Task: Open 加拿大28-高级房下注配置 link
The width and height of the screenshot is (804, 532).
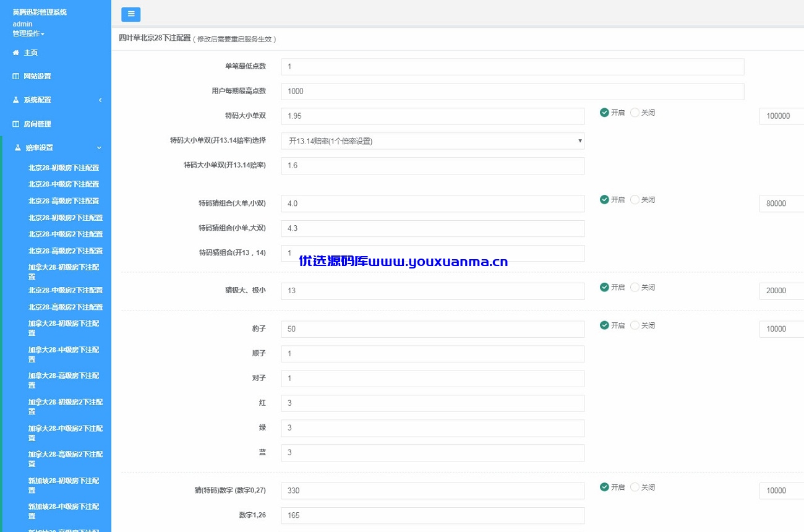Action: coord(64,380)
